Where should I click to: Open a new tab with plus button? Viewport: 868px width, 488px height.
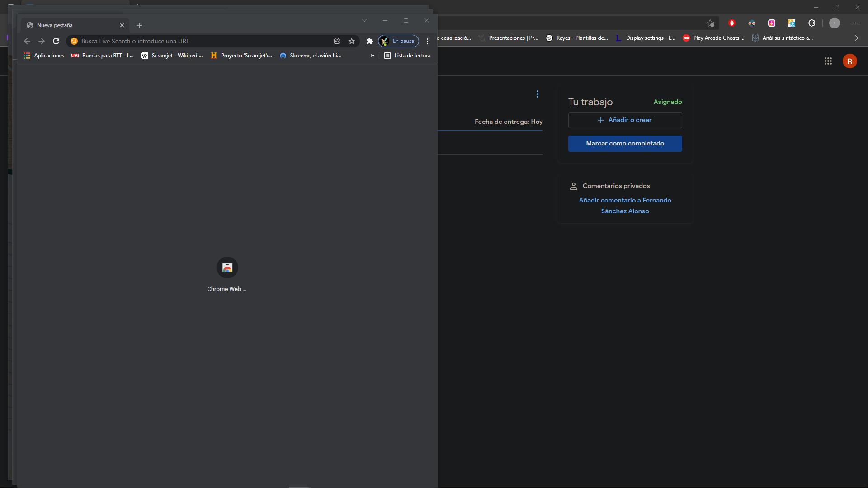[139, 25]
